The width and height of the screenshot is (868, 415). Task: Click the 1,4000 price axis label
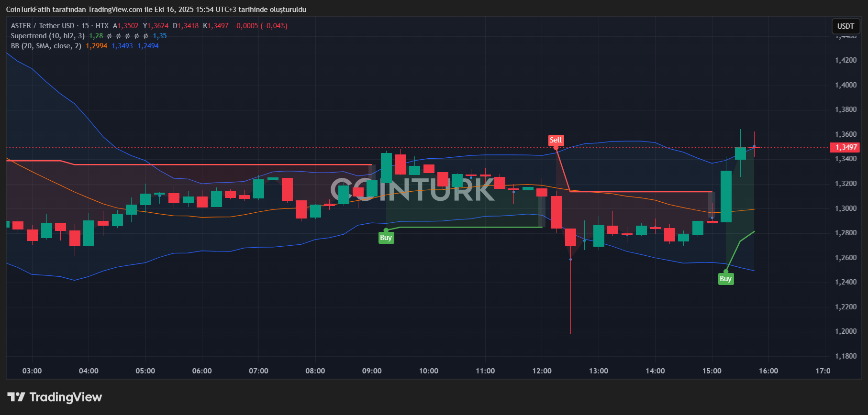846,85
